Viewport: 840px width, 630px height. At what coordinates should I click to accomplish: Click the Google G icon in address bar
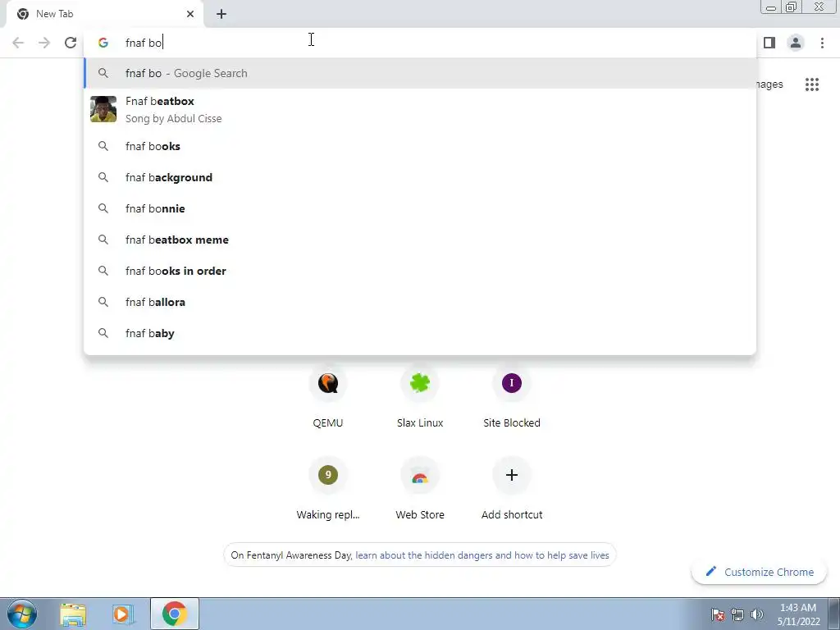click(x=103, y=43)
